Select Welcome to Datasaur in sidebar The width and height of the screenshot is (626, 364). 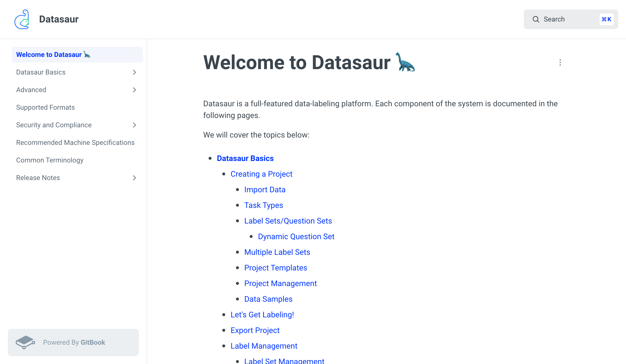(x=77, y=54)
